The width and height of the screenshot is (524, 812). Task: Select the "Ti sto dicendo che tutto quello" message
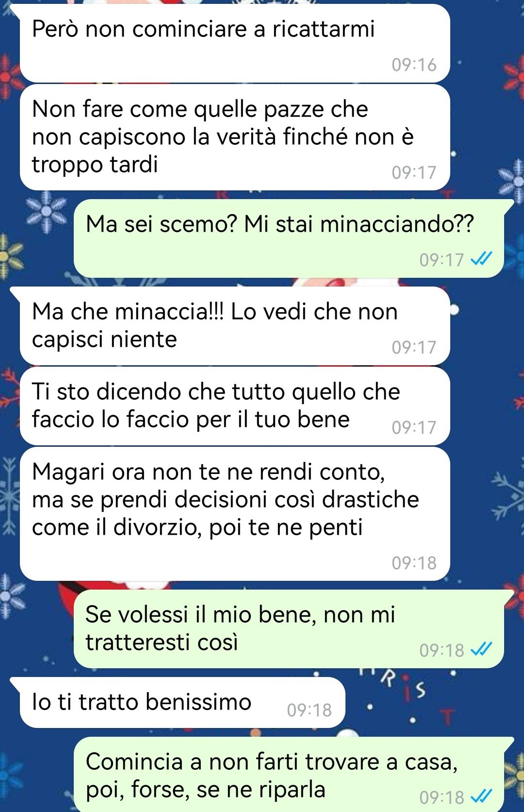pyautogui.click(x=235, y=406)
